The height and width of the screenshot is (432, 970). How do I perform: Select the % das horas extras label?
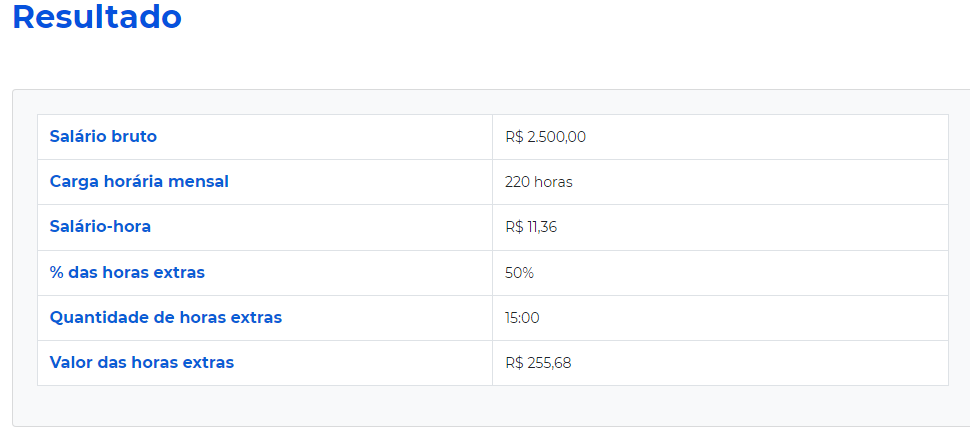pyautogui.click(x=127, y=272)
